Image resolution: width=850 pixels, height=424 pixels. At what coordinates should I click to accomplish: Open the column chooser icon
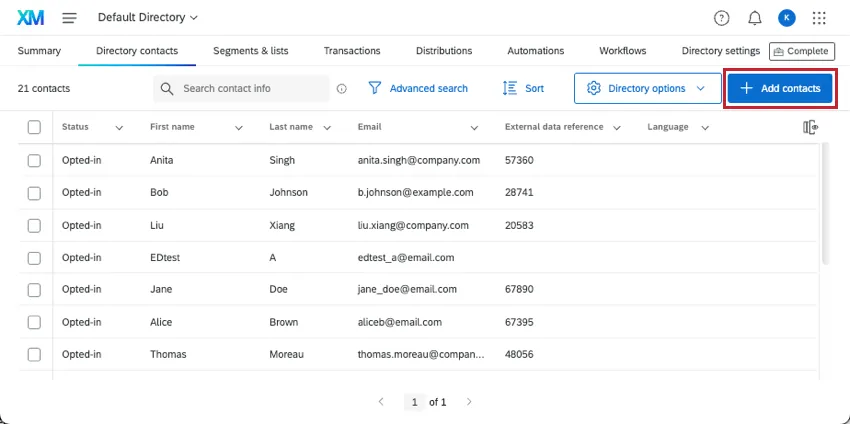tap(811, 127)
